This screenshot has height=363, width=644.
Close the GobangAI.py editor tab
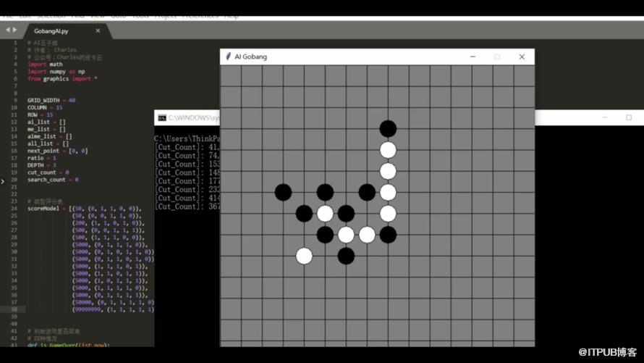pyautogui.click(x=98, y=31)
